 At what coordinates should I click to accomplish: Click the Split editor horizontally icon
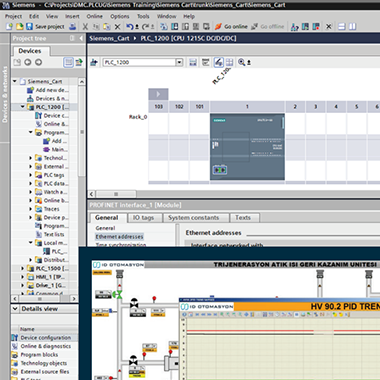342,26
